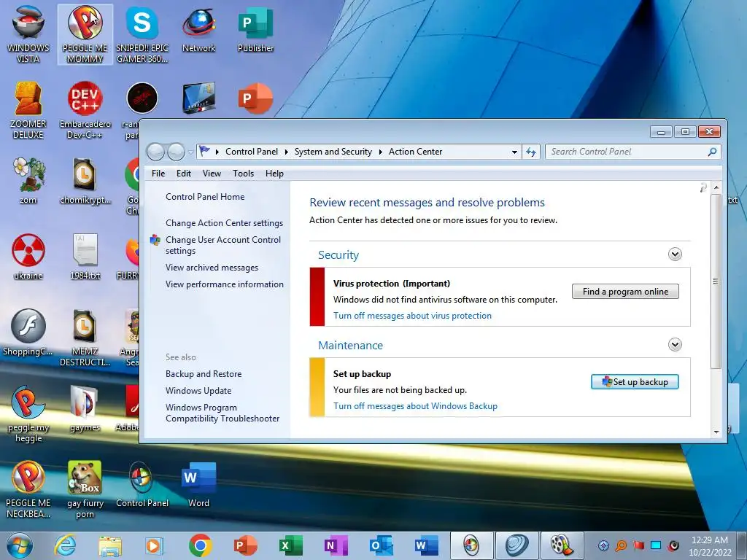Select the Skype-style SNIPED!! EPIC GAMER desktop icon

(x=142, y=34)
